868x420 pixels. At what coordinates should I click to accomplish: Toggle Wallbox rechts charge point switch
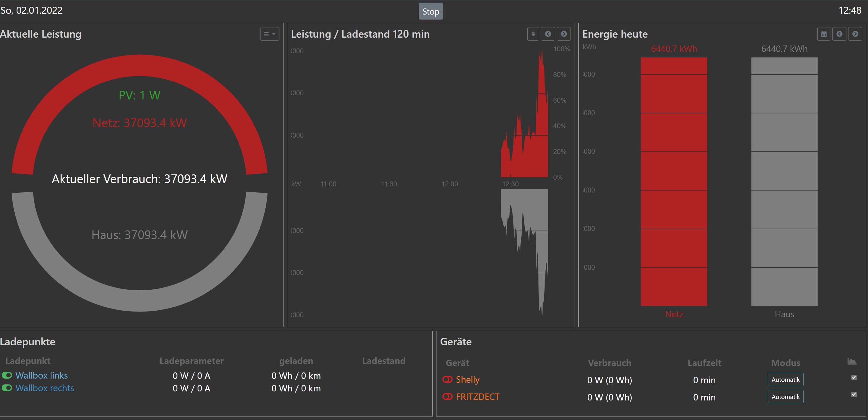pos(7,388)
